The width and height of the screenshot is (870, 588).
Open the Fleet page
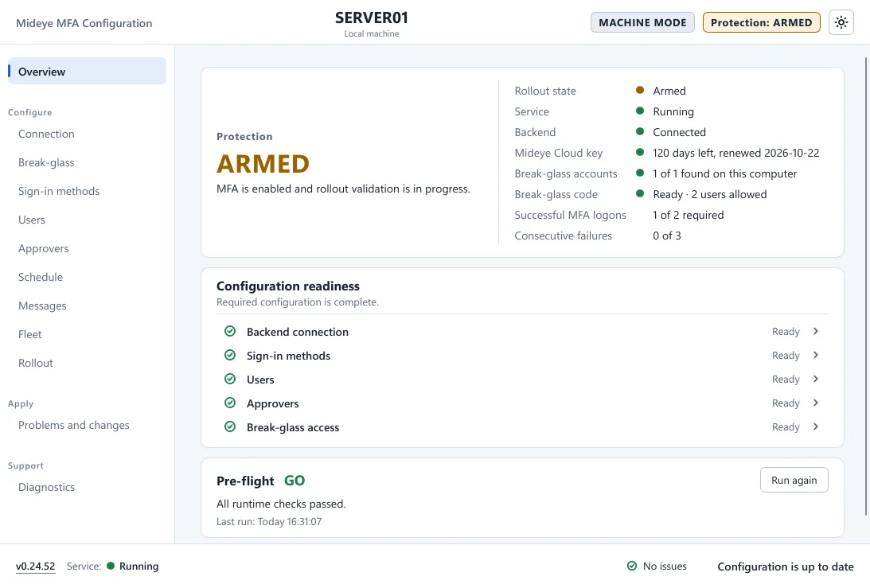tap(30, 334)
